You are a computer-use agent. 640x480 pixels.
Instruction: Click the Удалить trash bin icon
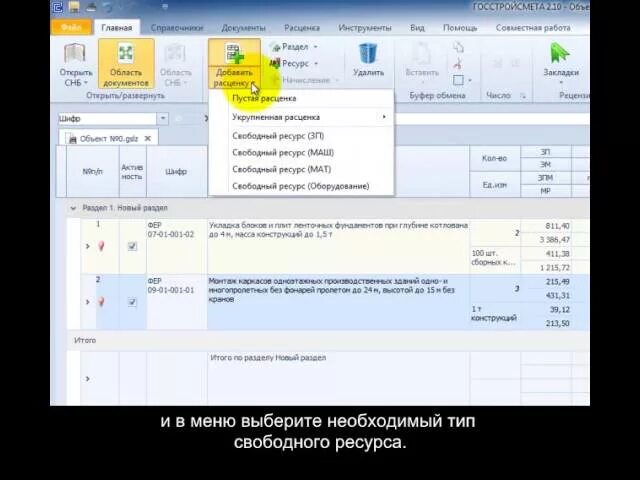point(368,53)
